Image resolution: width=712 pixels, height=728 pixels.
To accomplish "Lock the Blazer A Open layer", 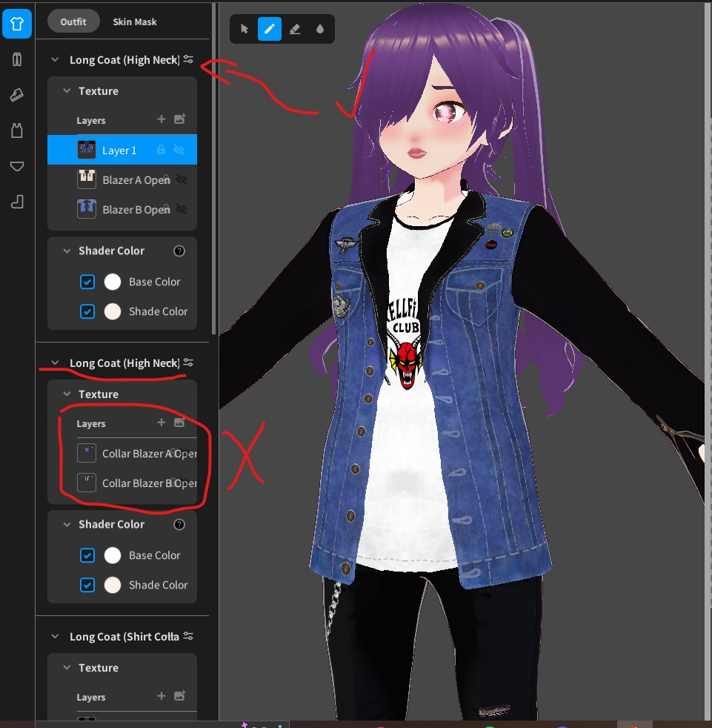I will coord(167,178).
